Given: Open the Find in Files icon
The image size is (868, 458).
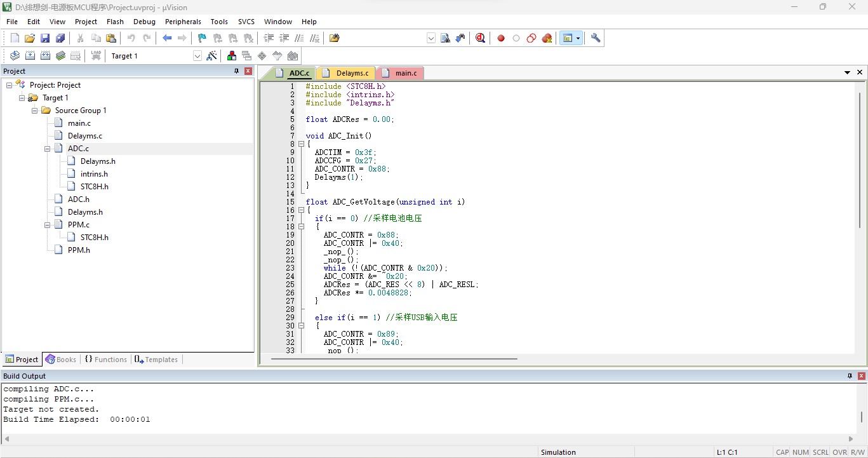Looking at the screenshot, I should (x=335, y=38).
